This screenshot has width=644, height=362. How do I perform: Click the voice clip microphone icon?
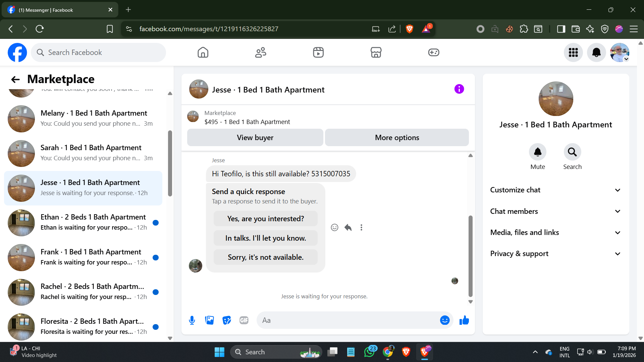192,320
